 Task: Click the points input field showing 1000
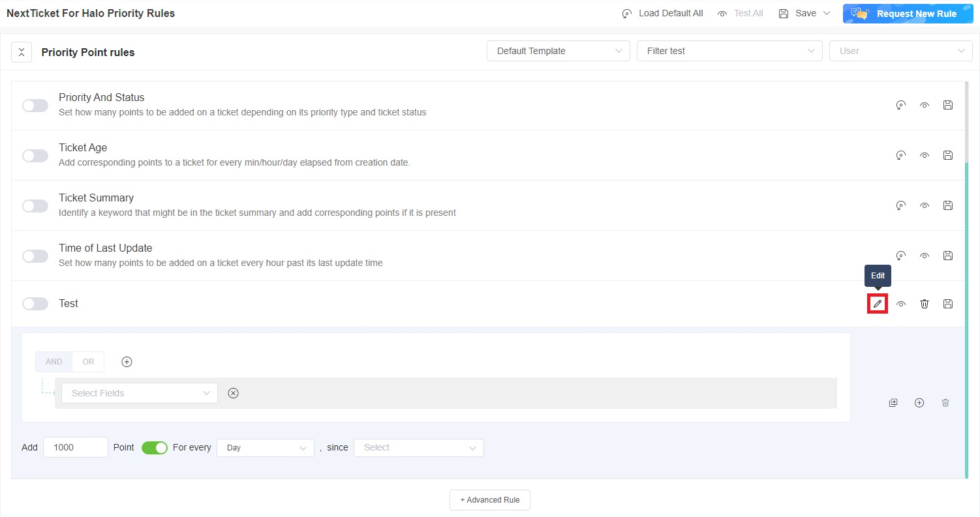(75, 448)
